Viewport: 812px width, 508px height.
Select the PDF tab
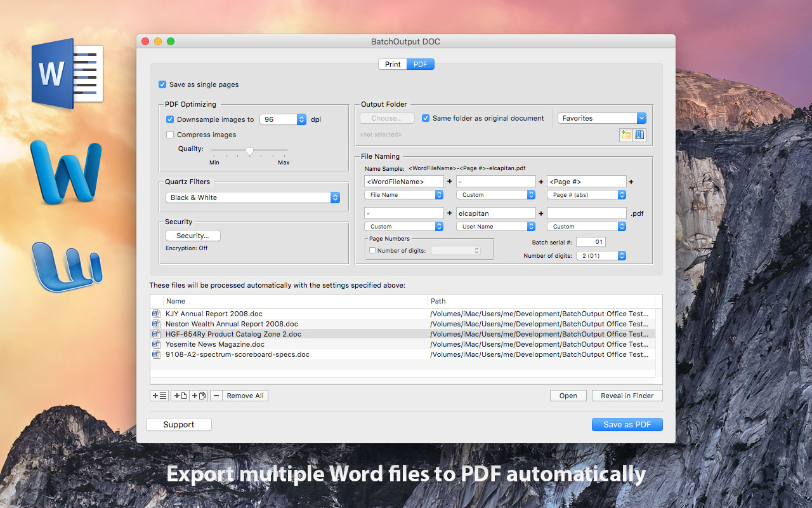(x=421, y=64)
